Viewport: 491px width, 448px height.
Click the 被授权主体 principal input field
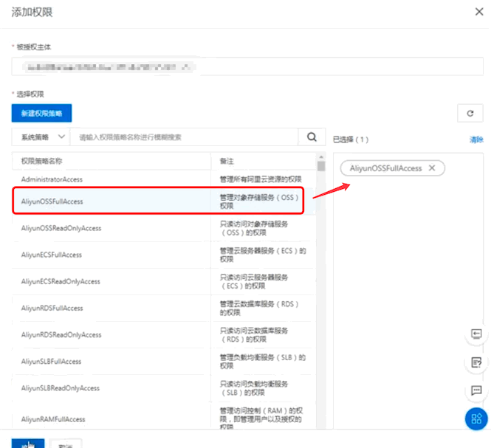pos(247,66)
